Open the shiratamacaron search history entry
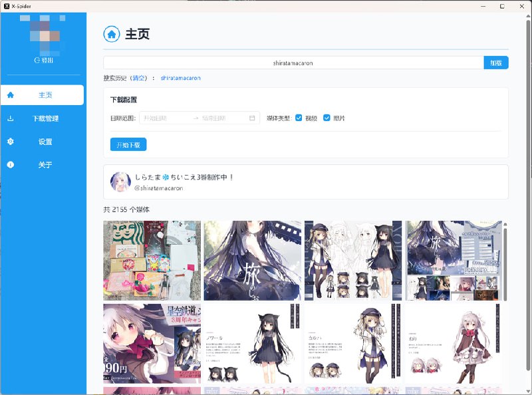Screen dimensions: 532x395 (x=180, y=78)
